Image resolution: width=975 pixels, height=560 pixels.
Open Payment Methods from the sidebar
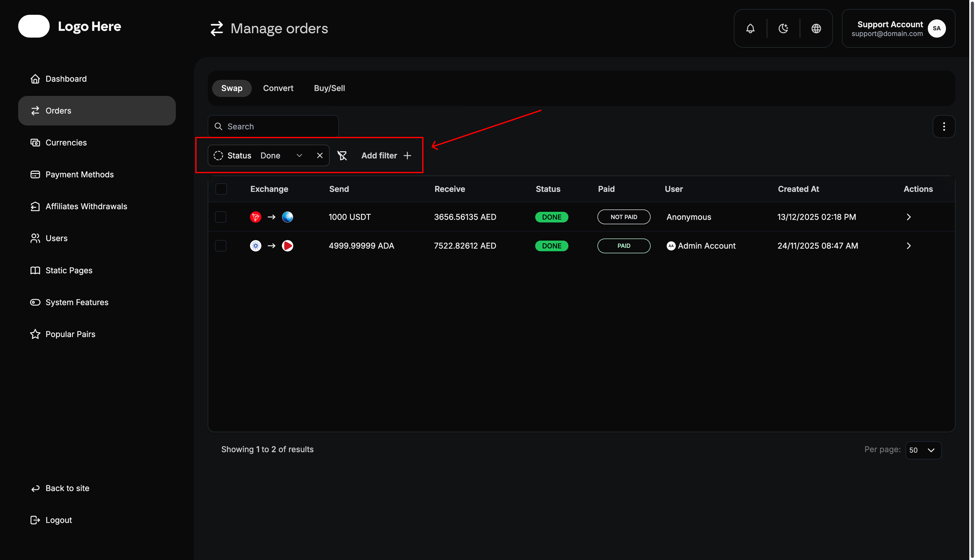(x=79, y=174)
